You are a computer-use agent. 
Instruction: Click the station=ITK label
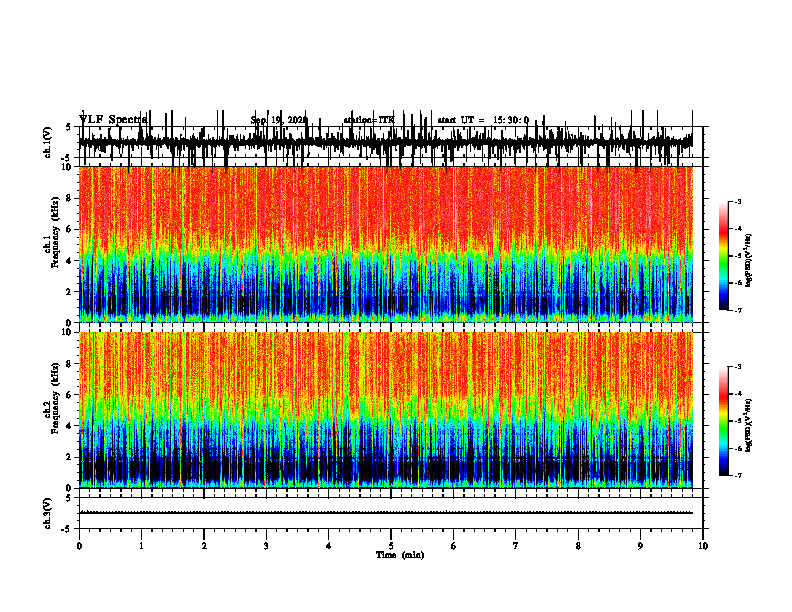tap(369, 120)
